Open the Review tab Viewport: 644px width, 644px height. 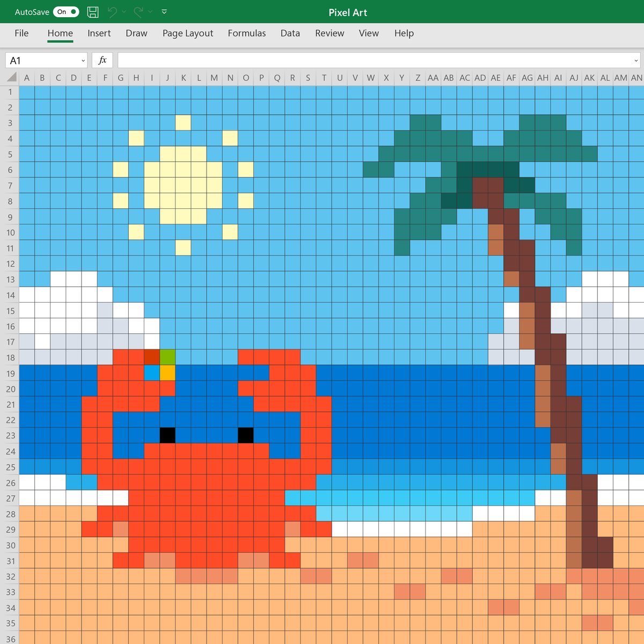click(x=330, y=33)
